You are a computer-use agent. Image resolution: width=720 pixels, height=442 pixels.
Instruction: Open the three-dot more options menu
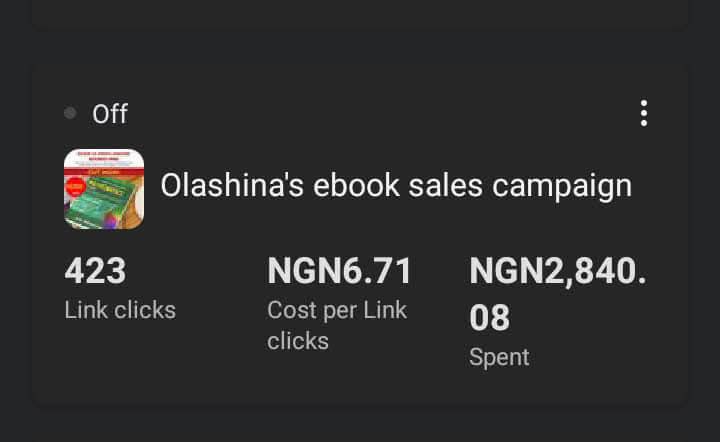click(643, 113)
